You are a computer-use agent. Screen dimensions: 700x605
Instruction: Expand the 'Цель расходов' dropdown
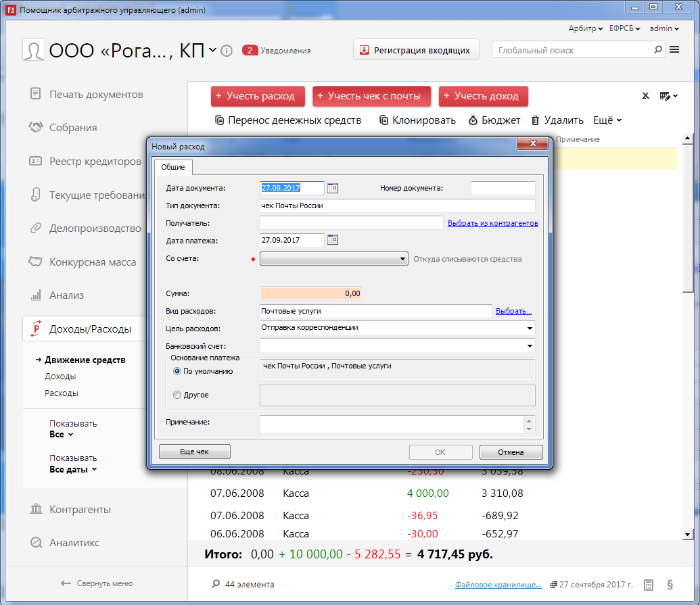529,329
